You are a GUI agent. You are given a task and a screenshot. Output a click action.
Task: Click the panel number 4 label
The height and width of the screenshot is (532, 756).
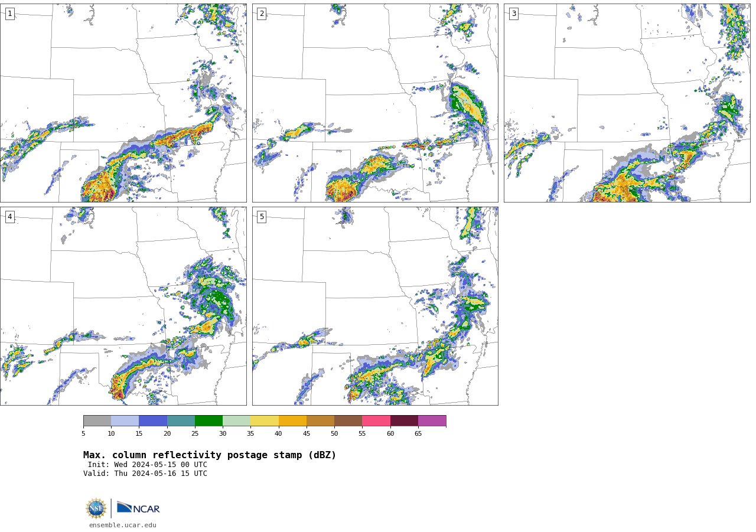pos(9,217)
